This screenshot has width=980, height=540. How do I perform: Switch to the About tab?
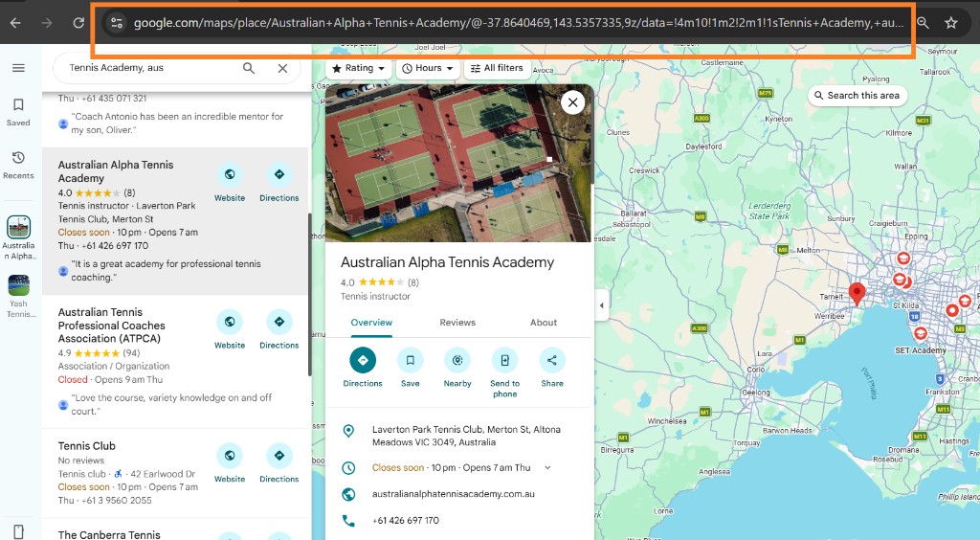tap(544, 323)
